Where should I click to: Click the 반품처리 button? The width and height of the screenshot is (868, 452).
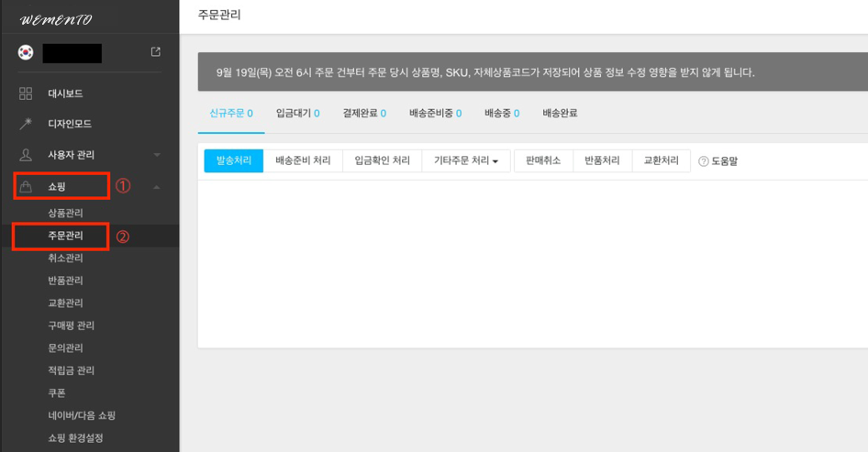[602, 161]
